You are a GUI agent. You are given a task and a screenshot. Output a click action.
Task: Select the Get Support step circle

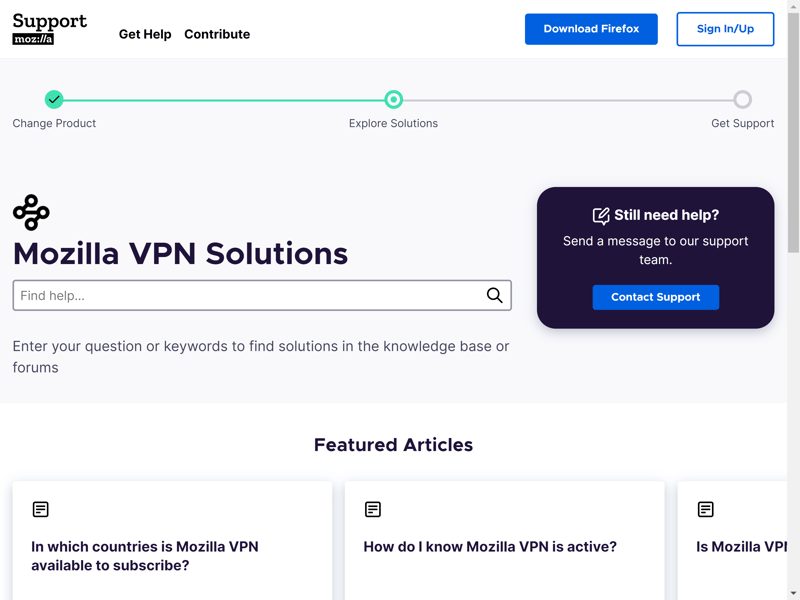click(x=742, y=99)
